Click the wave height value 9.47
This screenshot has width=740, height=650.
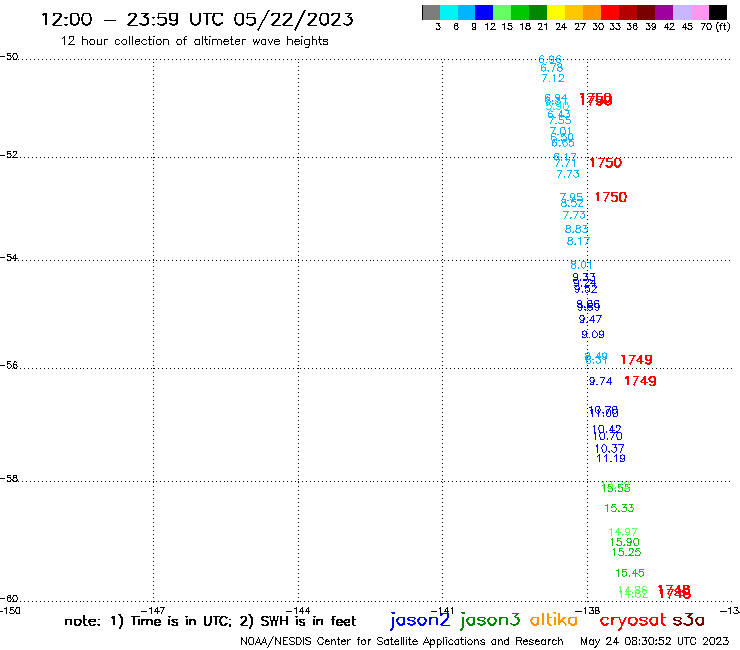click(x=590, y=319)
